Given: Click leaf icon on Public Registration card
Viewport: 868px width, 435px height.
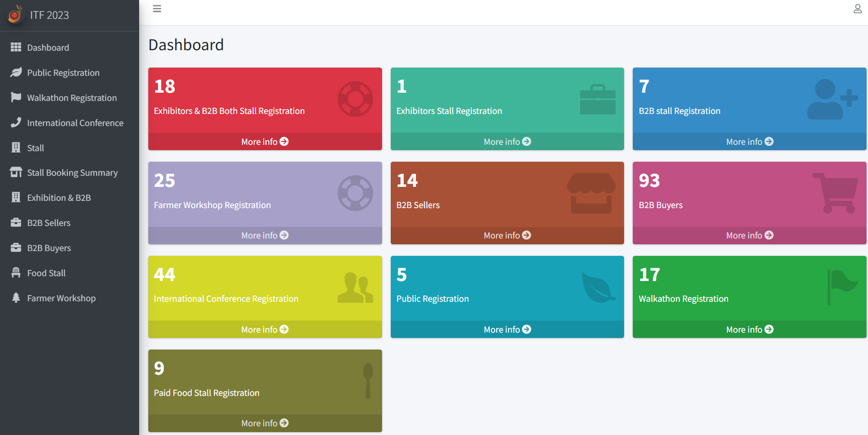Looking at the screenshot, I should [x=598, y=288].
